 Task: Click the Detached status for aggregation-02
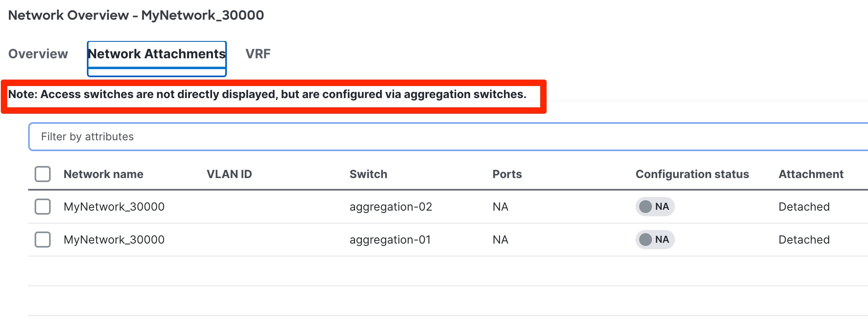(804, 207)
